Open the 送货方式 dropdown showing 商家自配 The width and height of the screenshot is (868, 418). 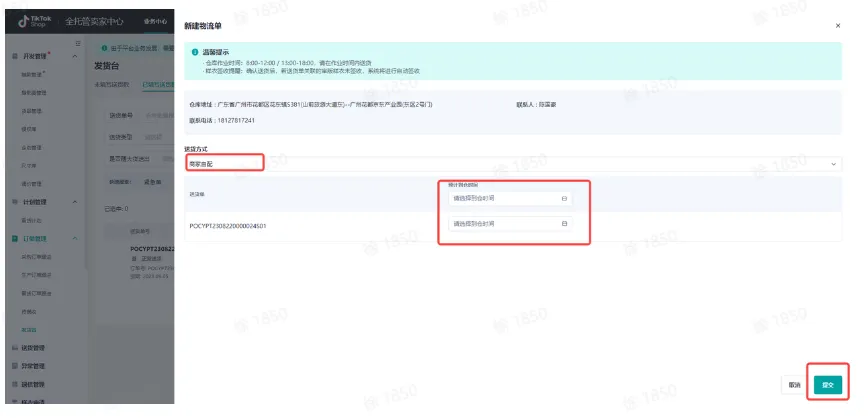(513, 164)
